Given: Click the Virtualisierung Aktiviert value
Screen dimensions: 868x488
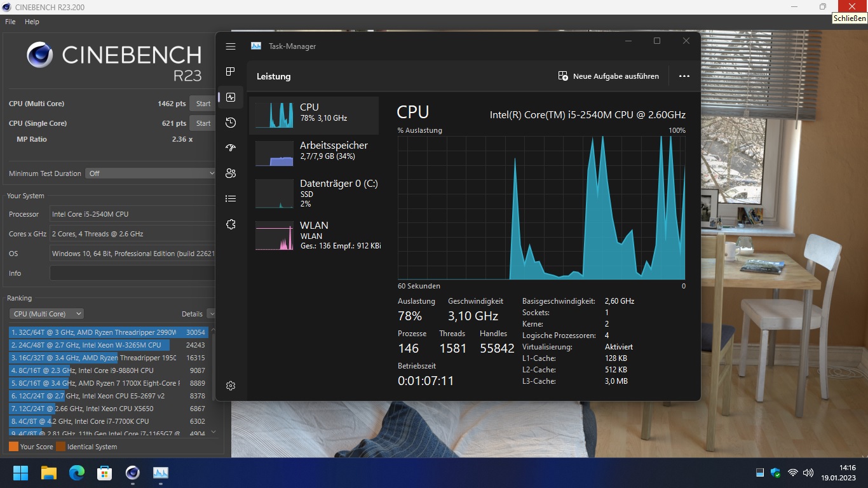Looking at the screenshot, I should pyautogui.click(x=619, y=347).
